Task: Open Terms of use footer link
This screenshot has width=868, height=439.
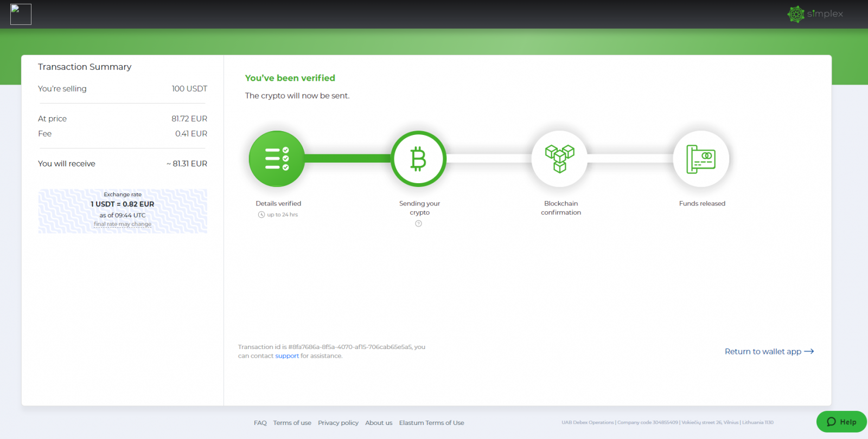Action: point(292,423)
